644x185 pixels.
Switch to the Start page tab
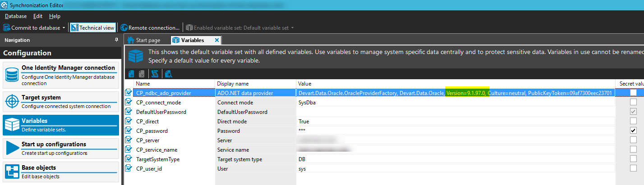point(144,40)
